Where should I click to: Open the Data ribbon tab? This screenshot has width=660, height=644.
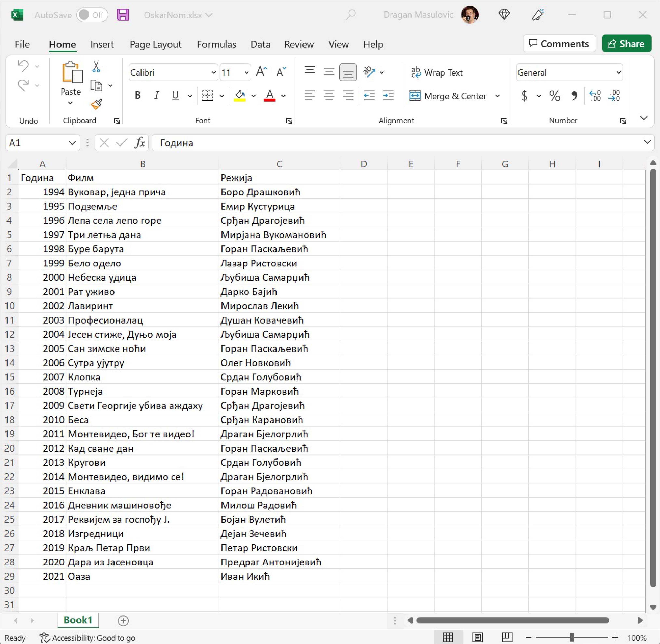(260, 44)
